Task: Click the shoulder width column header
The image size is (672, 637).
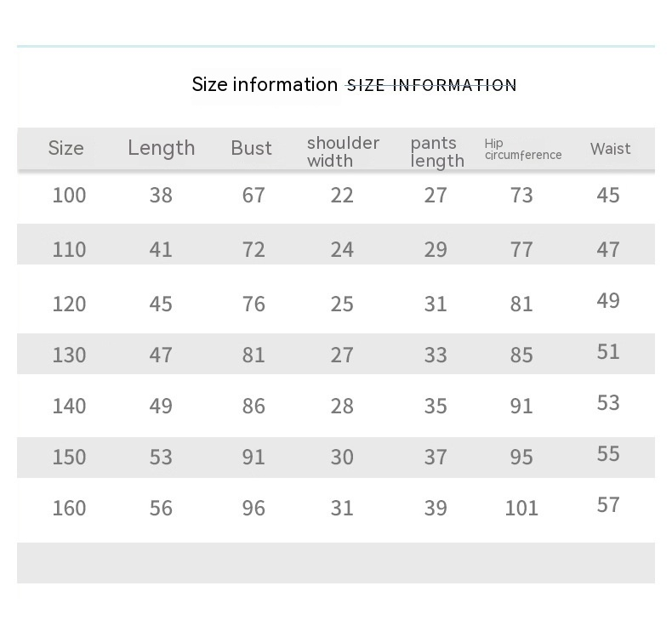Action: (x=343, y=151)
